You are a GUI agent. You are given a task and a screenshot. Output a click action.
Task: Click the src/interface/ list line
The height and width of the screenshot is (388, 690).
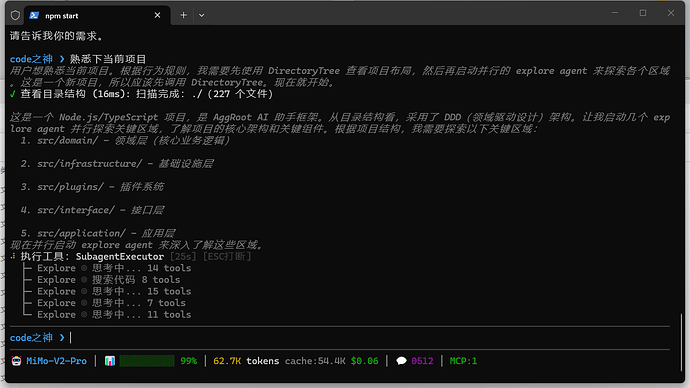coord(92,210)
